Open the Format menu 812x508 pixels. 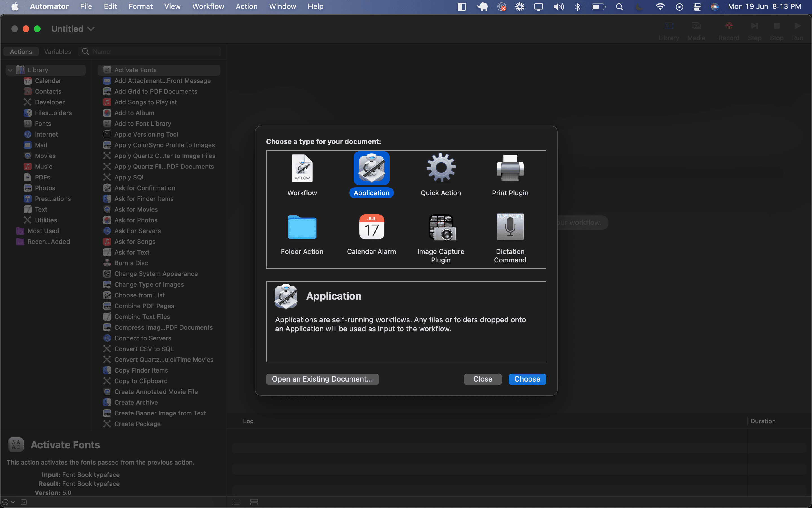coord(140,7)
